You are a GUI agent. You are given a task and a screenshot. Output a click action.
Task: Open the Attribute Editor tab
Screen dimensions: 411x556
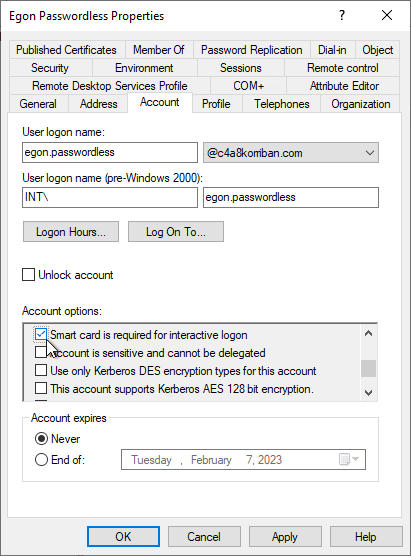pyautogui.click(x=344, y=86)
